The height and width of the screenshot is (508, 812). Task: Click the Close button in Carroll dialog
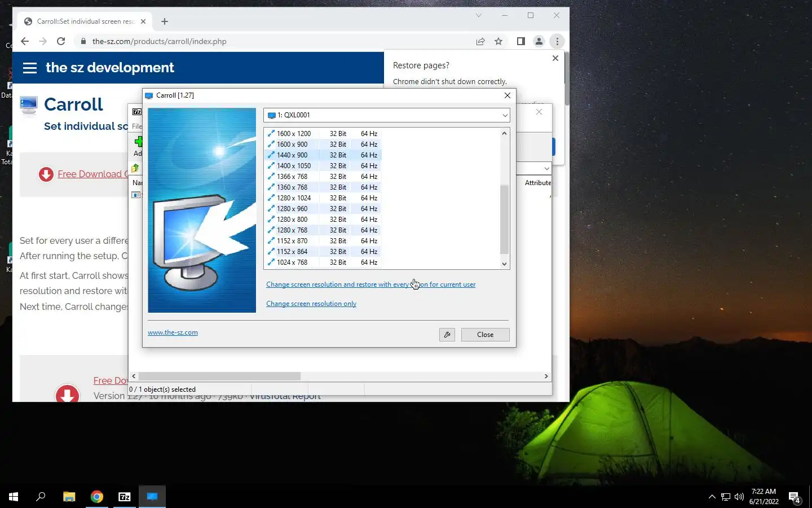[x=485, y=335]
